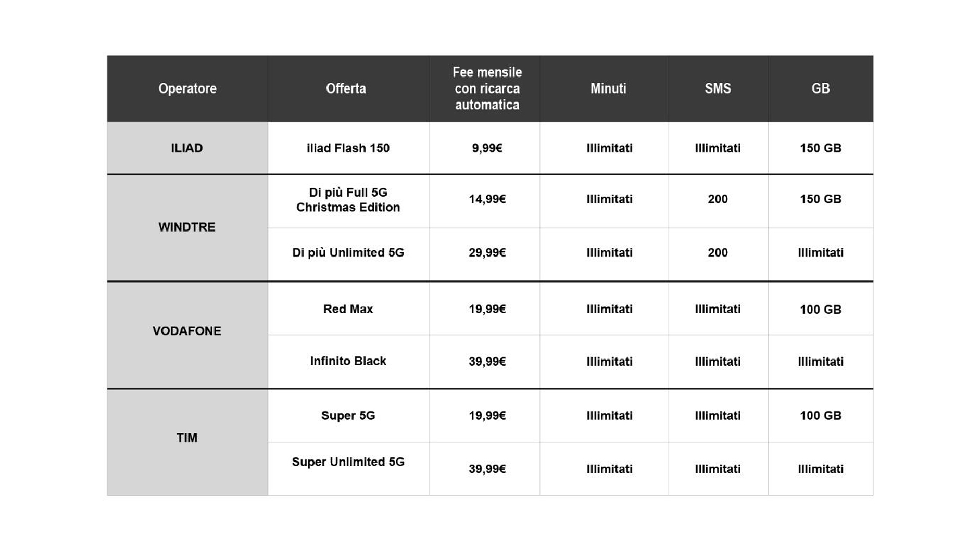
Task: Select the Red Max offer cell
Action: click(x=348, y=309)
